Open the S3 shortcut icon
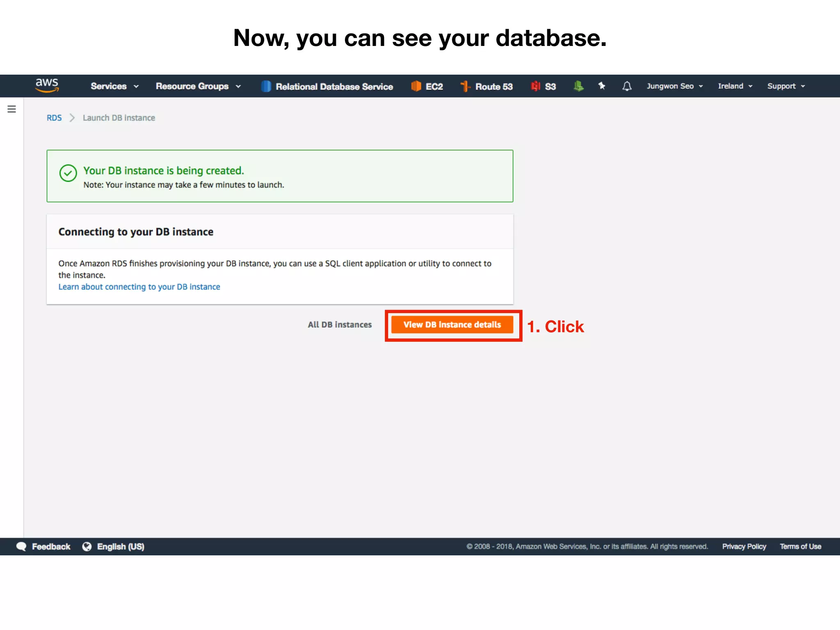Screen dimensions: 840x630 535,86
